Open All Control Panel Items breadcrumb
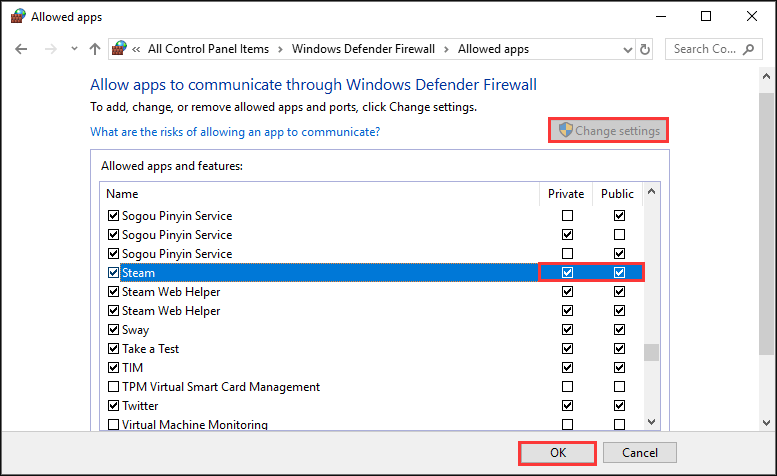Screen dimensions: 777x476 (x=208, y=49)
